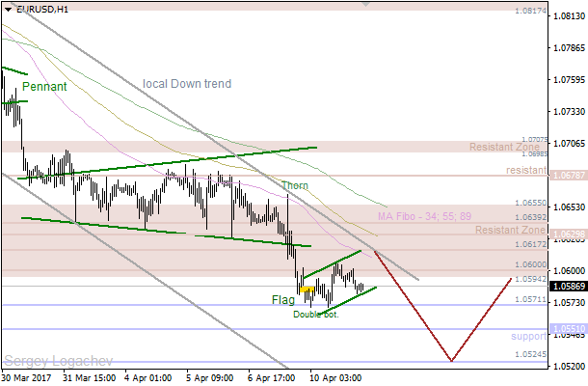588x386 pixels.
Task: Select the 'local Down trend' label
Action: [x=187, y=84]
